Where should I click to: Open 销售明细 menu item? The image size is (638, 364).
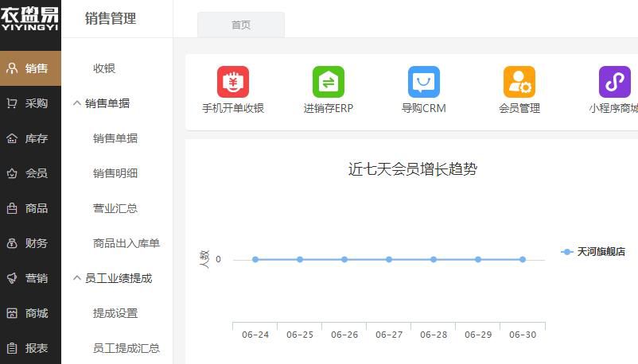tap(115, 173)
